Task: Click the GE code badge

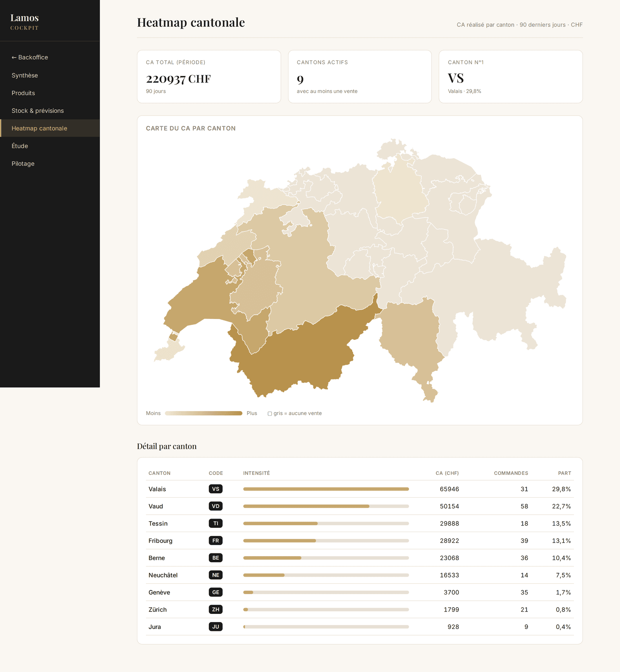Action: 215,592
